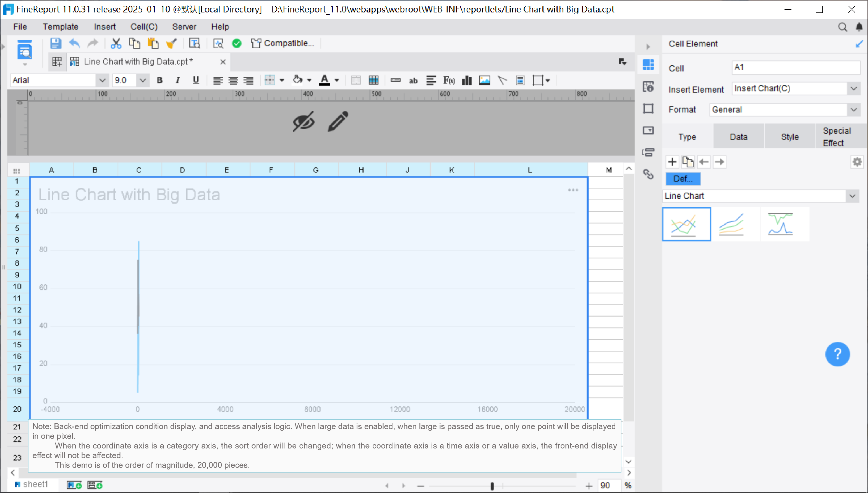Open the font color dropdown arrow
Image resolution: width=868 pixels, height=493 pixels.
337,81
